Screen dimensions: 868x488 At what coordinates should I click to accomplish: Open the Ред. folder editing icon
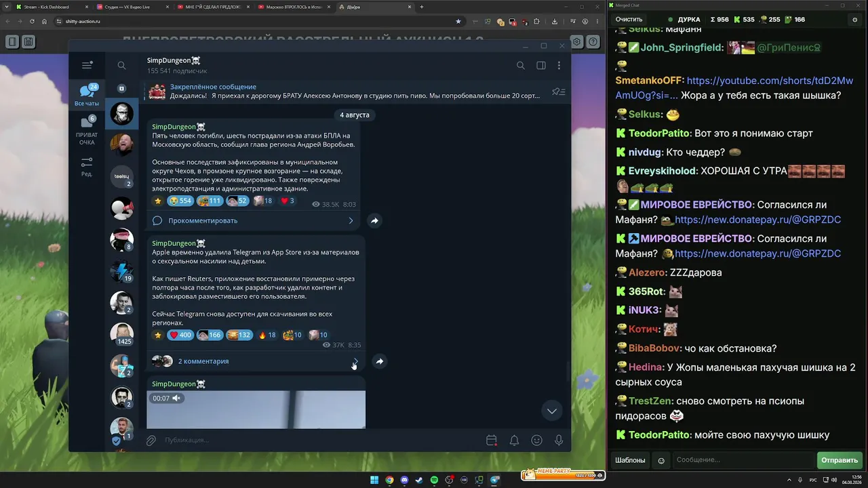87,167
